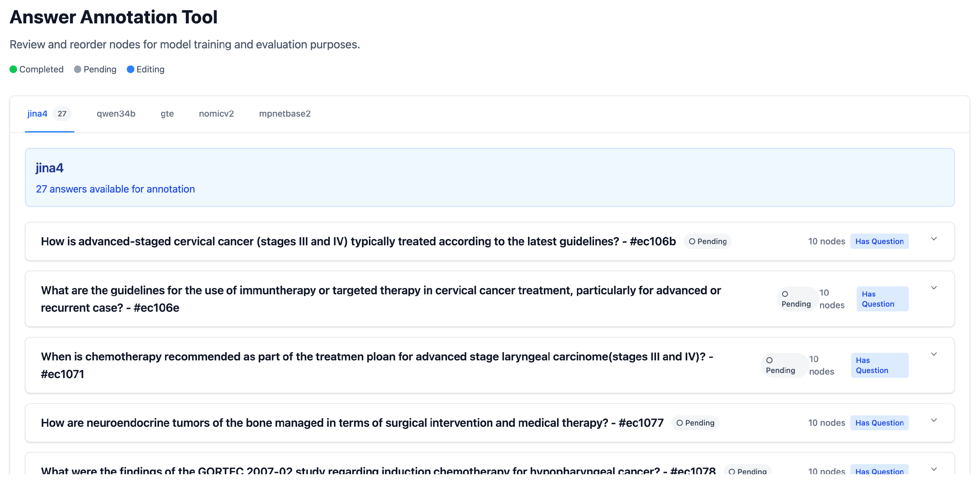
Task: Click the jina4 tab
Action: pyautogui.click(x=37, y=114)
